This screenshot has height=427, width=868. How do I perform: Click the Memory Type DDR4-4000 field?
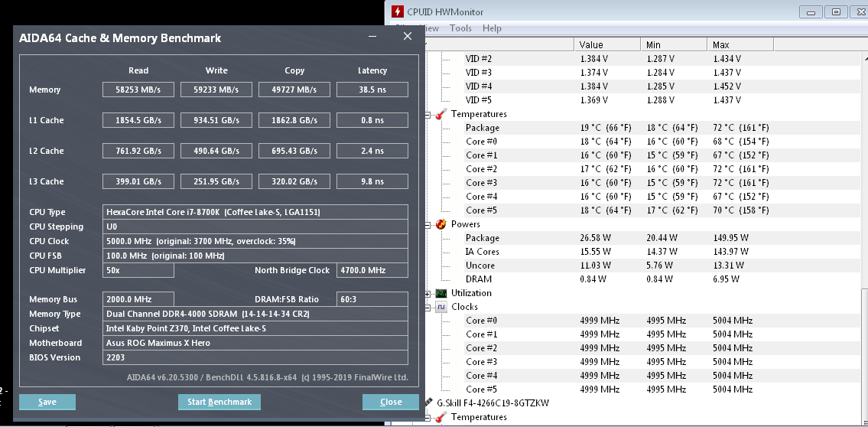coord(255,314)
